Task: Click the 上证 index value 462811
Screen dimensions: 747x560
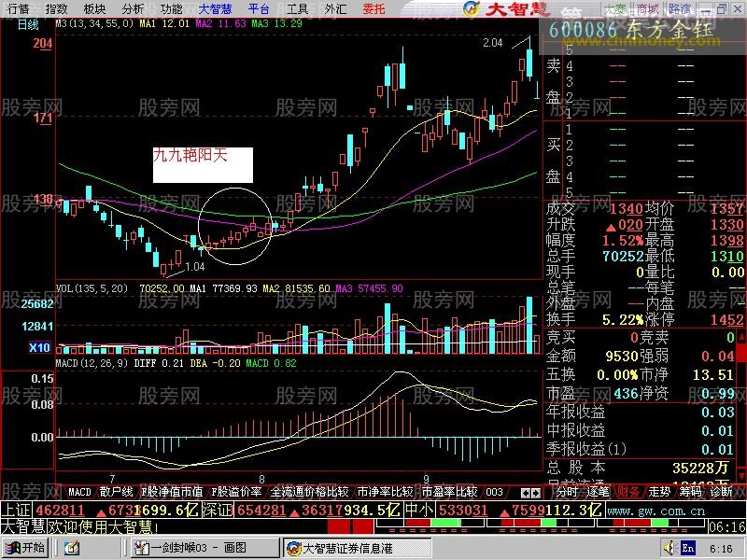Action: click(x=60, y=511)
